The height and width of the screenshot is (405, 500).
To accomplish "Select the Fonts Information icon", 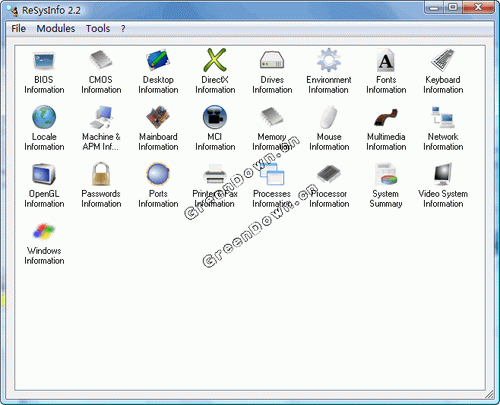I will click(x=386, y=60).
